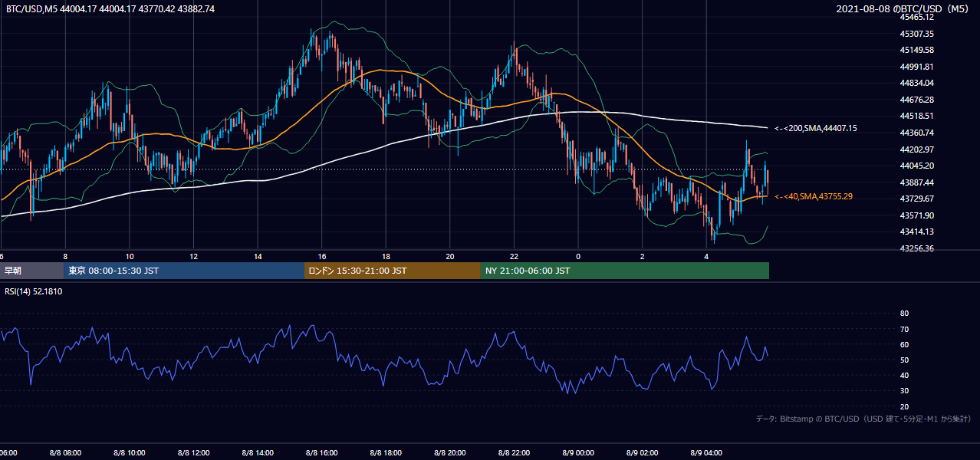The height and width of the screenshot is (460, 980).
Task: Click the 8/9 04:00 time axis label
Action: [x=708, y=452]
